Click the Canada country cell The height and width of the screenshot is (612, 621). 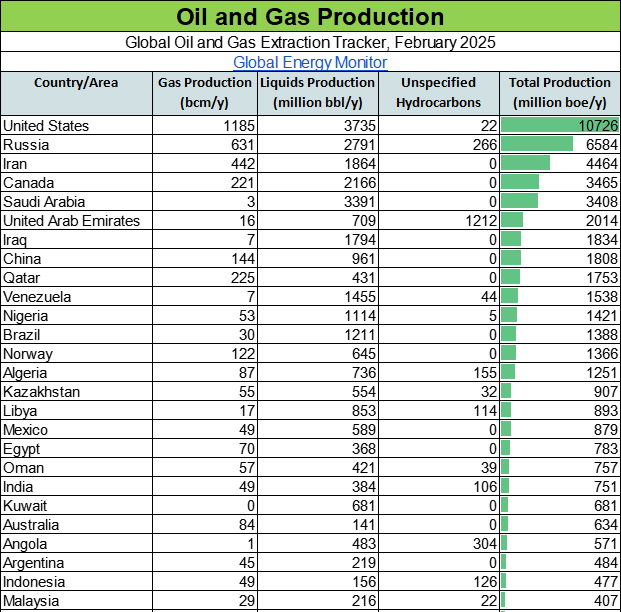[x=76, y=183]
